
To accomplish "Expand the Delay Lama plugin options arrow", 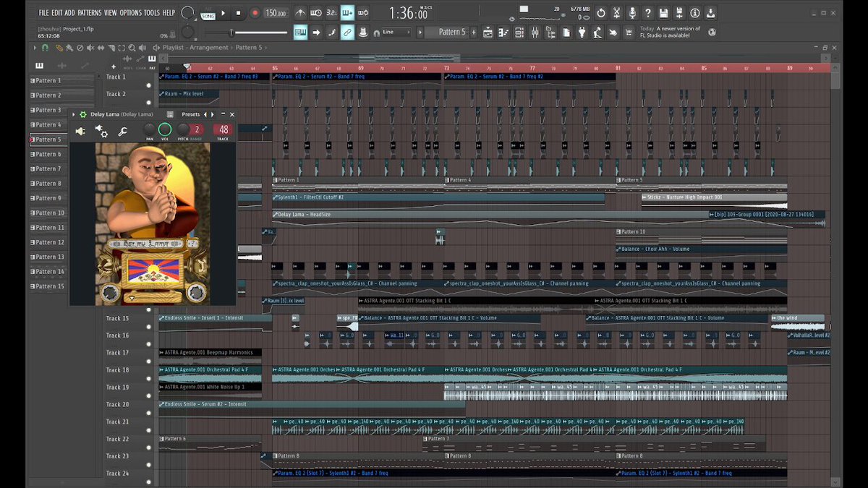I will [x=74, y=114].
